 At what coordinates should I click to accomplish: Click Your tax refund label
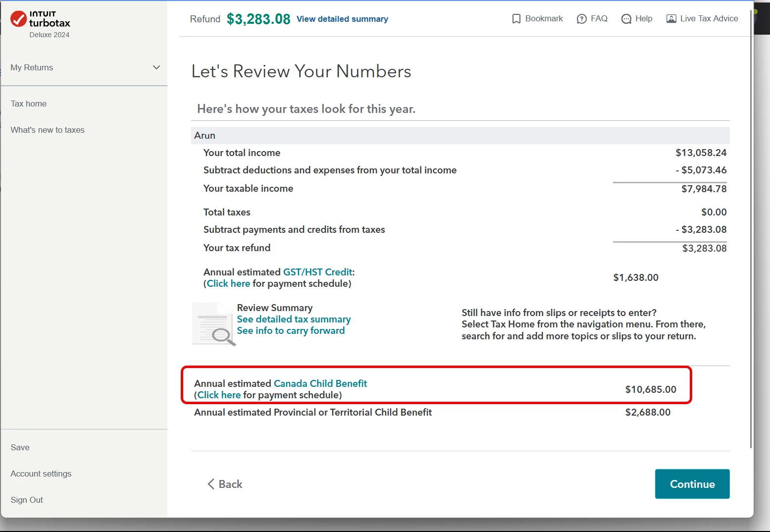[x=237, y=248]
